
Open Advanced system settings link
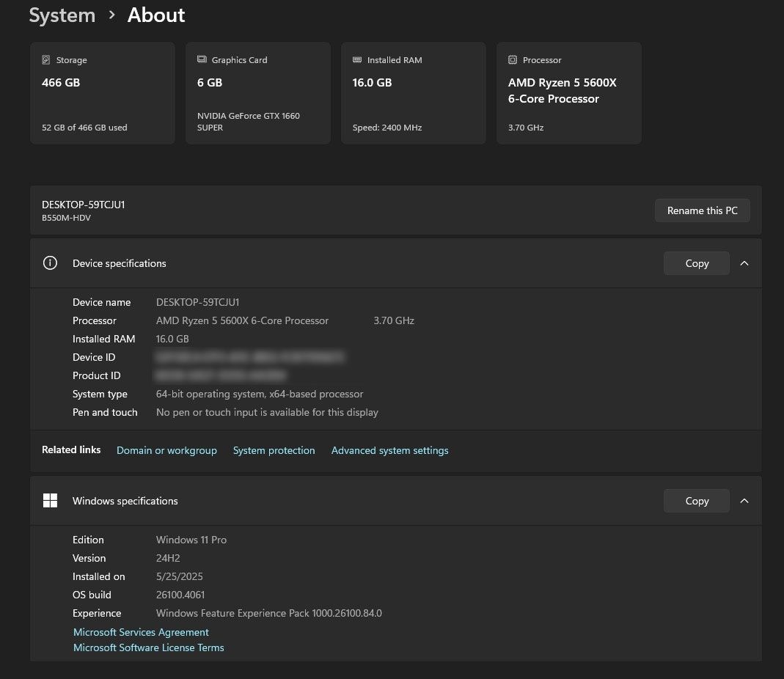coord(389,450)
